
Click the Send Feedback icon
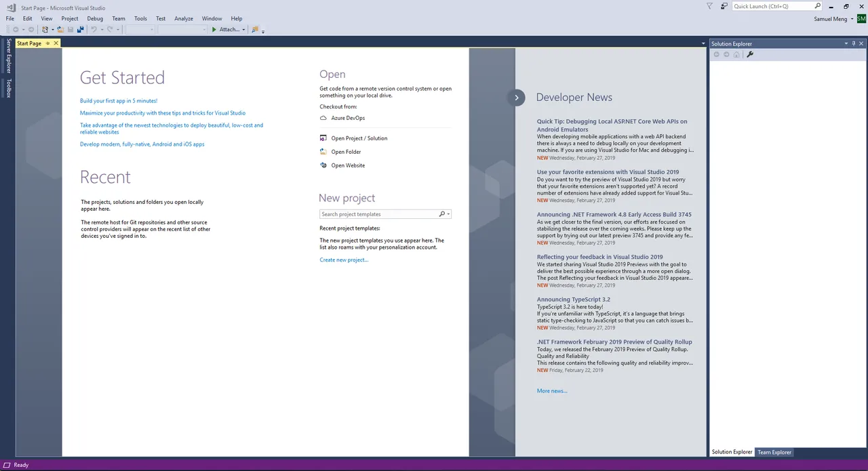point(724,6)
